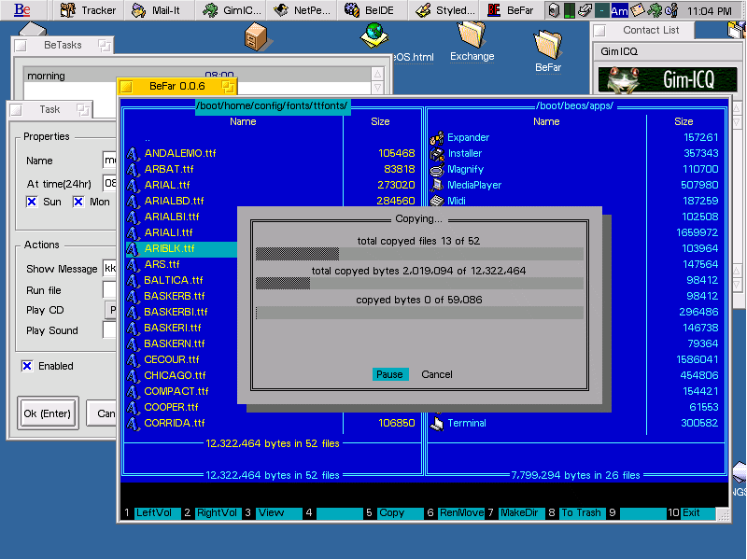This screenshot has height=560, width=747.
Task: Select BALTICA.ttf font icon
Action: pos(133,280)
